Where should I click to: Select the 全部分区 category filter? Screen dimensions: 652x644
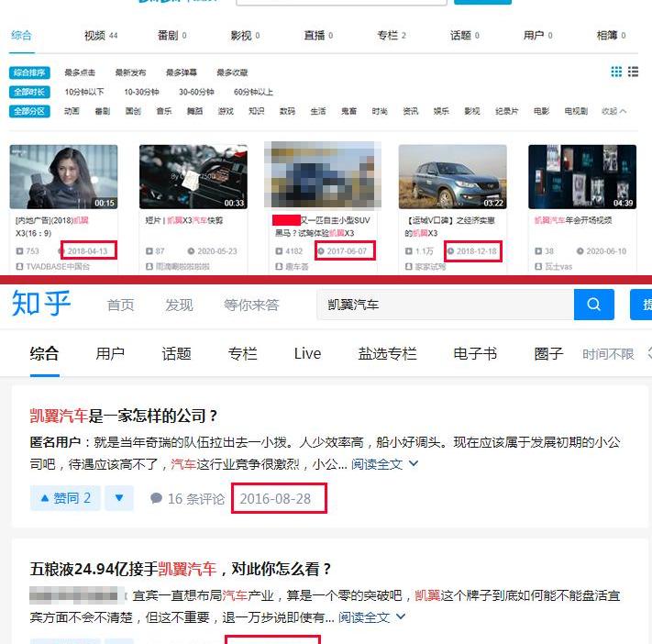[29, 111]
